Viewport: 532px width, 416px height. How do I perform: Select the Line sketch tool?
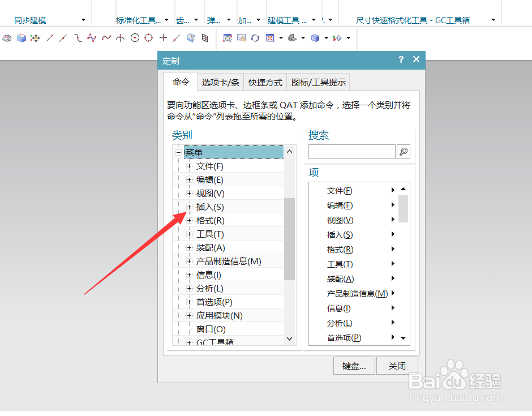tap(49, 38)
